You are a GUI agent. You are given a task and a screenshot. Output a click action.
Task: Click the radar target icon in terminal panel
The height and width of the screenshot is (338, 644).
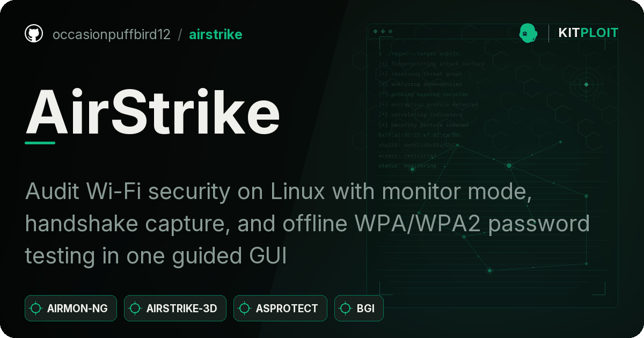pos(586,84)
